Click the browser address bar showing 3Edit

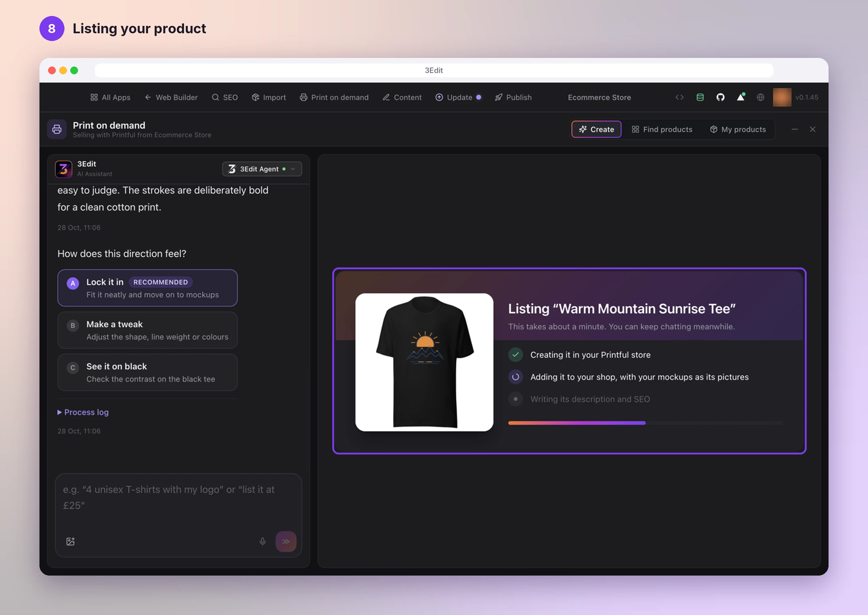(434, 71)
